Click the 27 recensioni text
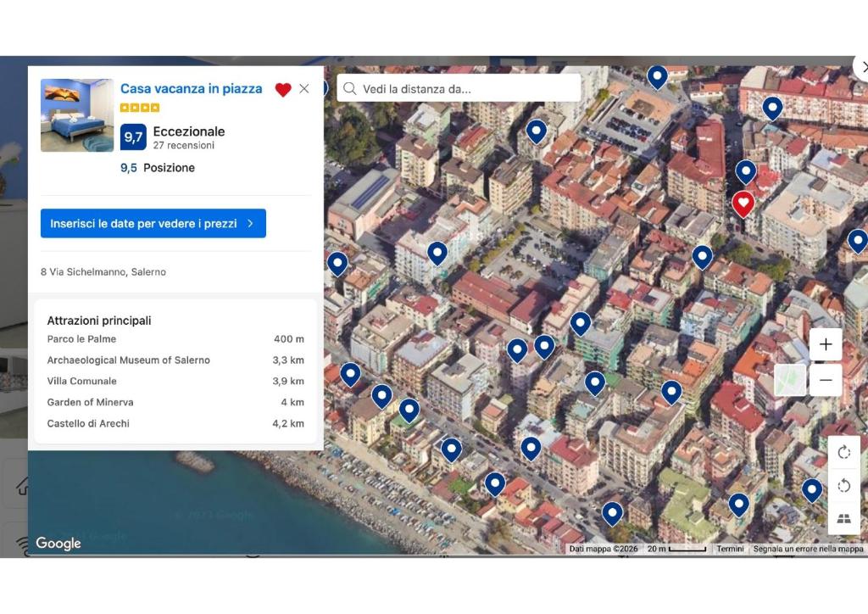Screen dimensions: 868x614 click(184, 146)
